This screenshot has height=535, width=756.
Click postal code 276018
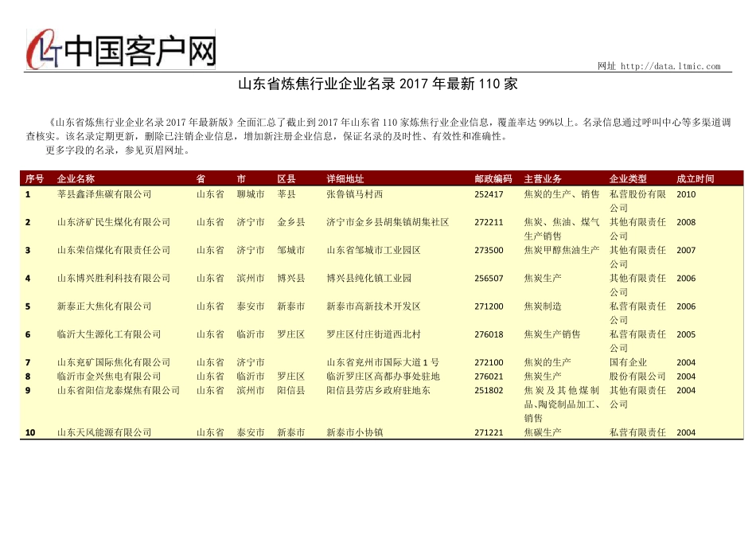pos(489,334)
